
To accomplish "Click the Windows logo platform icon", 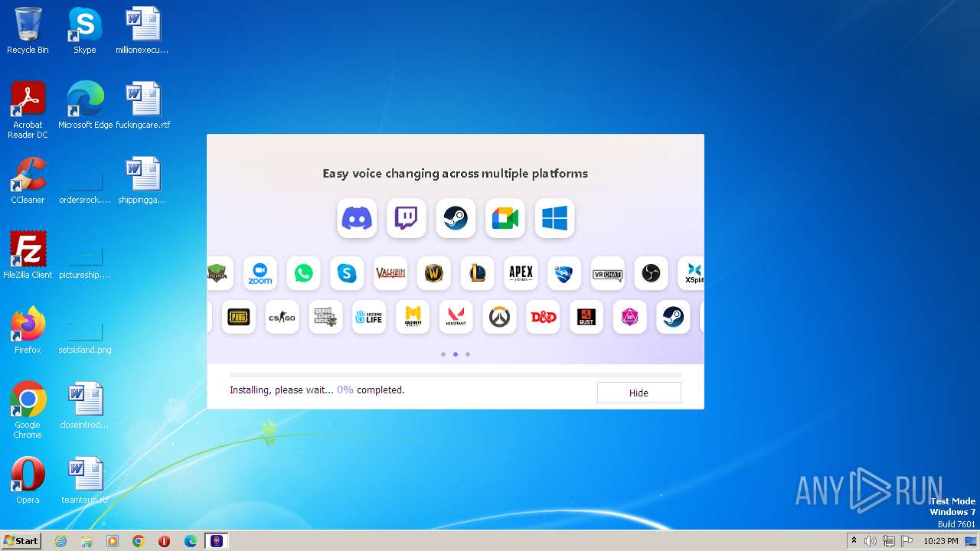I will (x=554, y=218).
